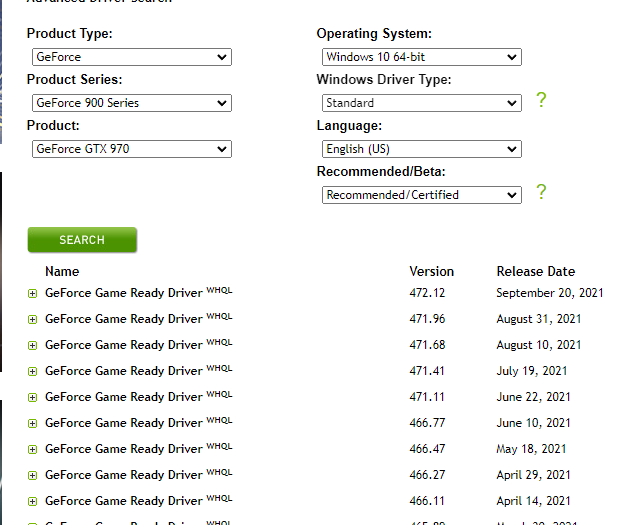Screen dimensions: 628x525
Task: Click the Operating System label
Action: 374,34
